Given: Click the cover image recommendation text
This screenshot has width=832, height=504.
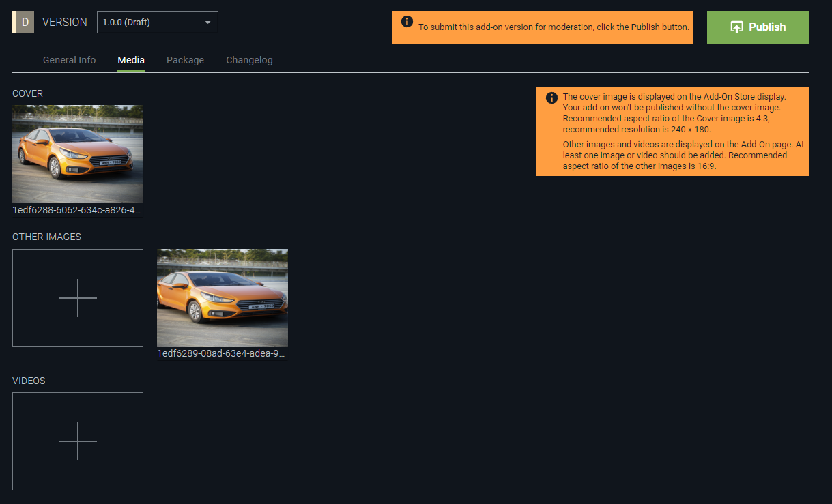Looking at the screenshot, I should tap(676, 113).
